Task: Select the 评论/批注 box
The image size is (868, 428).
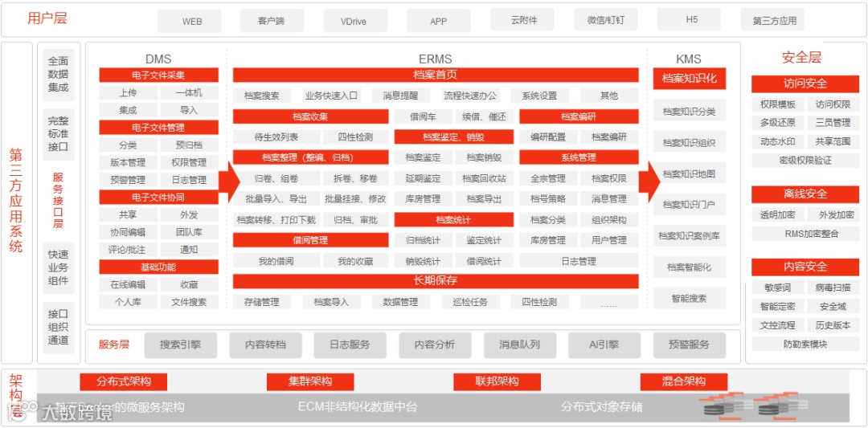Action: [x=128, y=250]
